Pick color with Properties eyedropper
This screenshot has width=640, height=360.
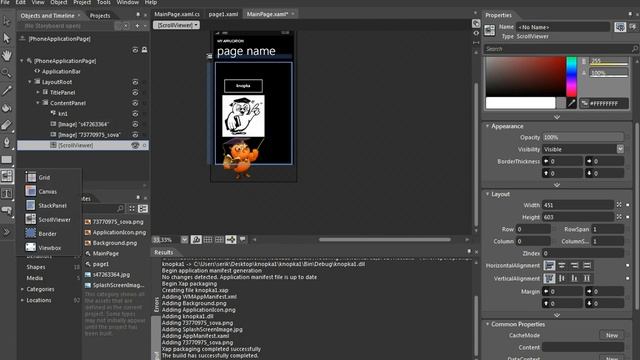[571, 104]
